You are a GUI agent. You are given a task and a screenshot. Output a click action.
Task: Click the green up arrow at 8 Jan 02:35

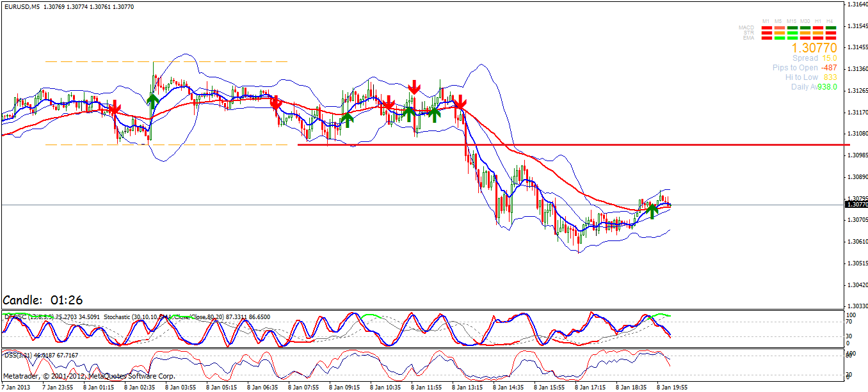pyautogui.click(x=152, y=99)
